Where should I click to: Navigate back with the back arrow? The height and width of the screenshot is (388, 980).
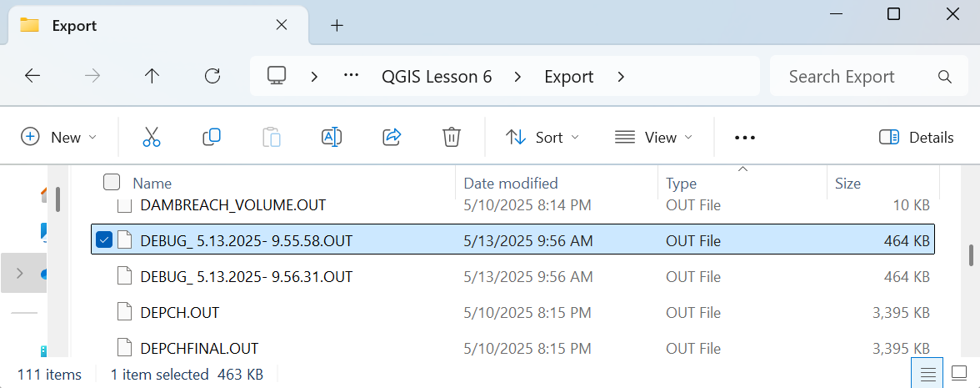(x=32, y=77)
